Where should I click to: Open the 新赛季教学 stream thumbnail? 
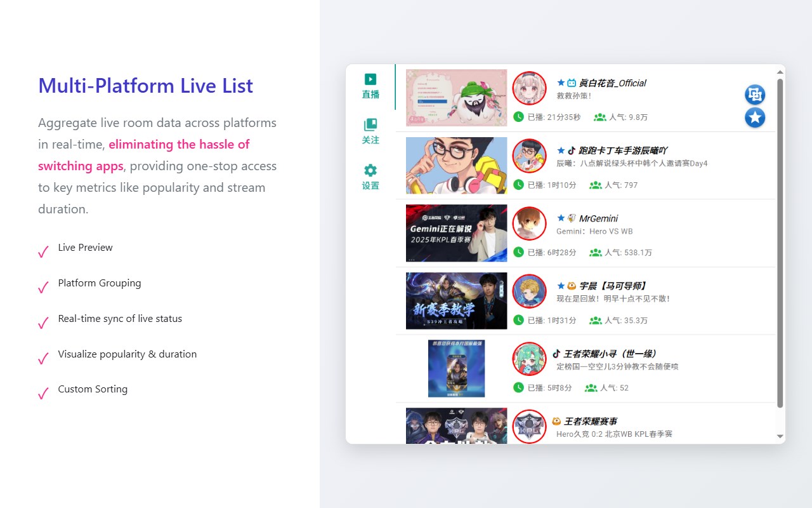click(457, 301)
